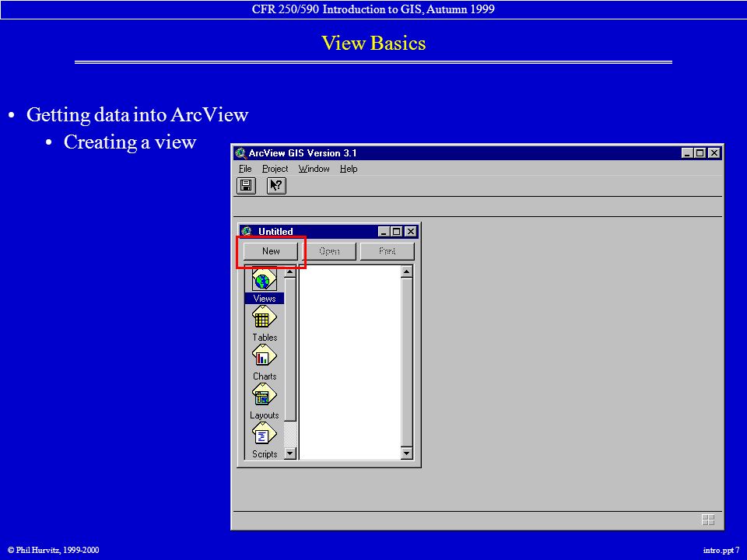Click the disabled Print button
Image resolution: width=747 pixels, height=560 pixels.
point(388,251)
